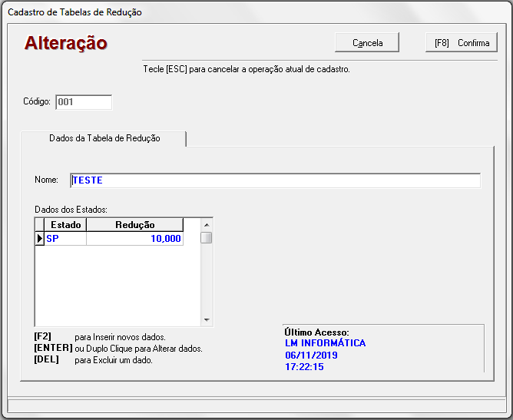Select the 10,000 reduction value cell
Viewport: 513px width, 420px height.
click(134, 239)
